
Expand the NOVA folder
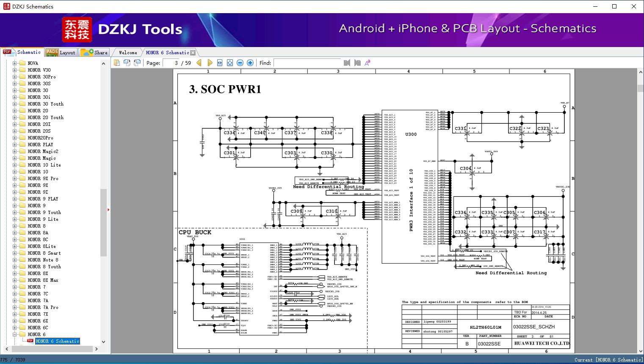pos(15,63)
